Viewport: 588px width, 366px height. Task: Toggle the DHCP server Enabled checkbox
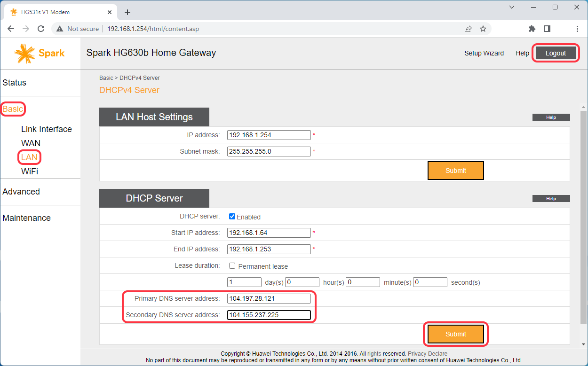[232, 217]
